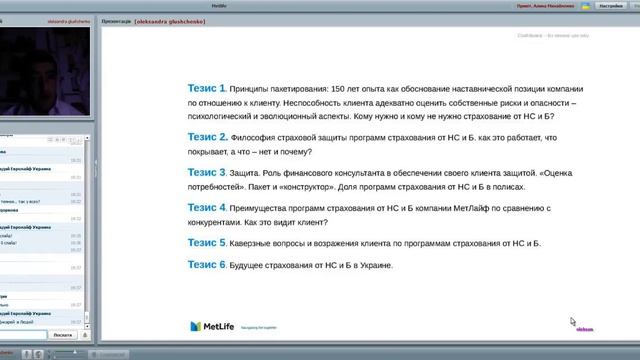Click the MetLife logo on the slide

click(x=212, y=327)
